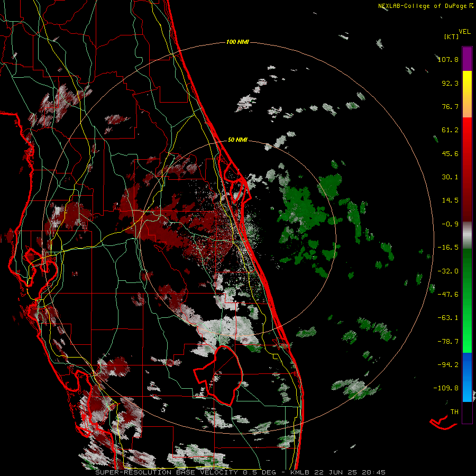Screen dimensions: 476x476
Task: Click the 14.5 velocity scale value
Action: pos(450,200)
